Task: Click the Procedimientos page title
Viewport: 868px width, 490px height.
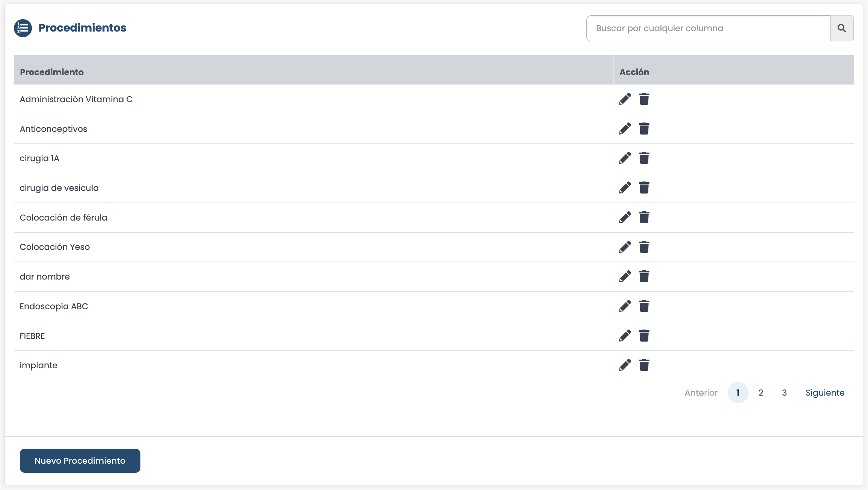Action: tap(82, 28)
